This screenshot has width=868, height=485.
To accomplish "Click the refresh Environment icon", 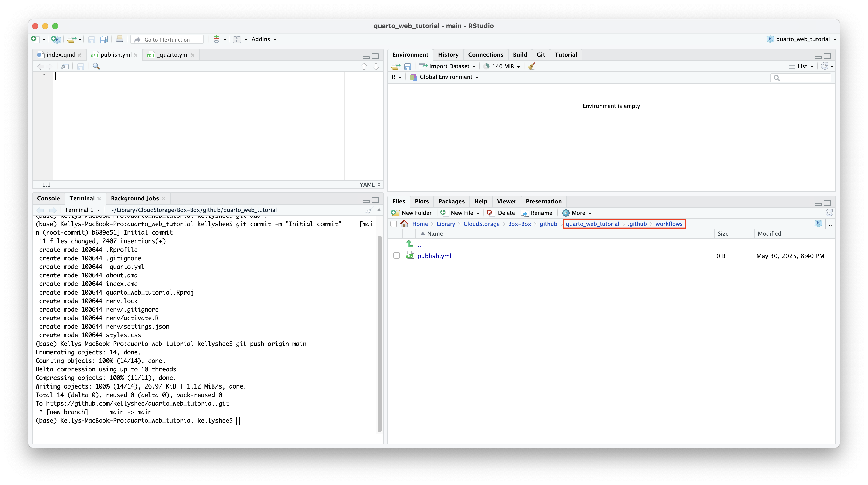I will pos(824,66).
